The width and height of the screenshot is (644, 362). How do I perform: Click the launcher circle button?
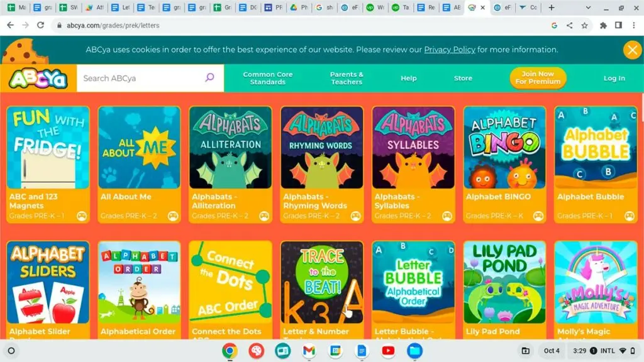pyautogui.click(x=11, y=351)
